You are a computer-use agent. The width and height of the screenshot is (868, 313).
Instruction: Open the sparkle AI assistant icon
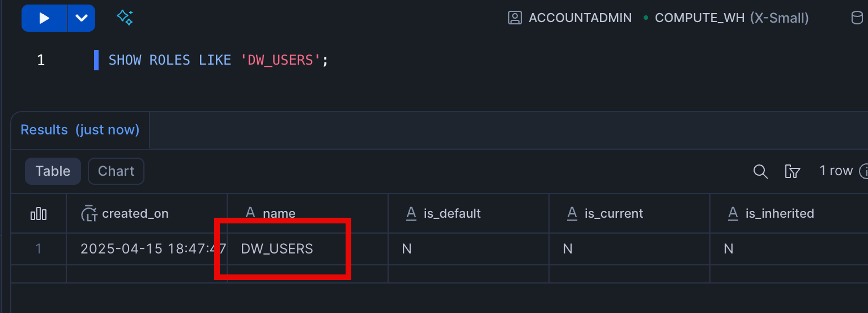pos(125,18)
